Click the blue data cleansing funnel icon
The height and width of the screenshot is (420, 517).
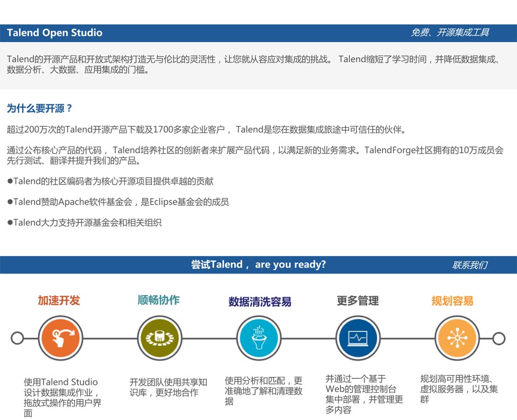click(x=258, y=338)
